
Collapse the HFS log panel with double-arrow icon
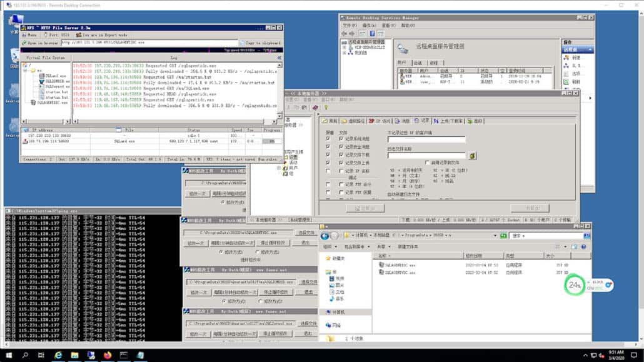[279, 58]
